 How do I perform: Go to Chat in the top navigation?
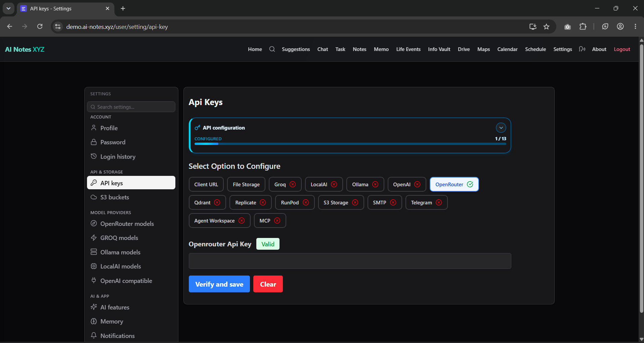323,49
